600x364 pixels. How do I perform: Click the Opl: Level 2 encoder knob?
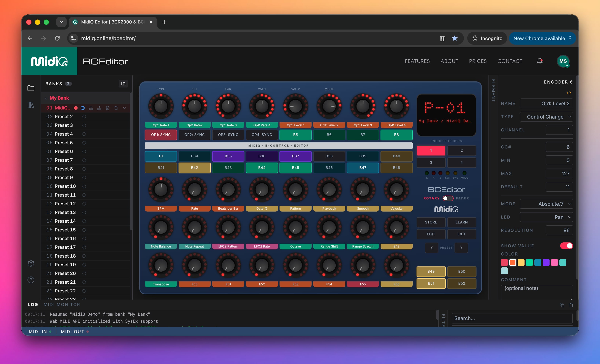pos(329,106)
